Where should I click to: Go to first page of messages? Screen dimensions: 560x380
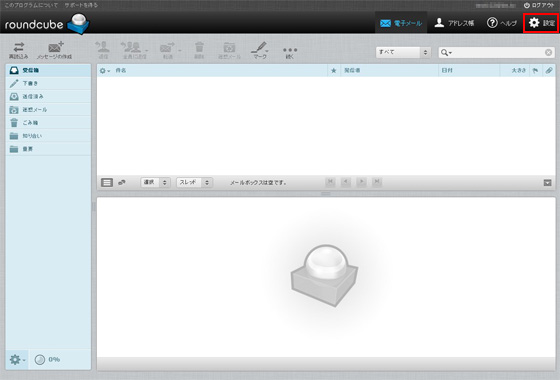point(330,182)
